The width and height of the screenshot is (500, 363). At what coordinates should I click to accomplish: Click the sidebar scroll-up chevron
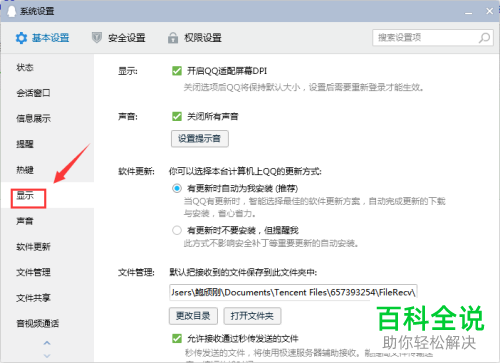pos(47,343)
